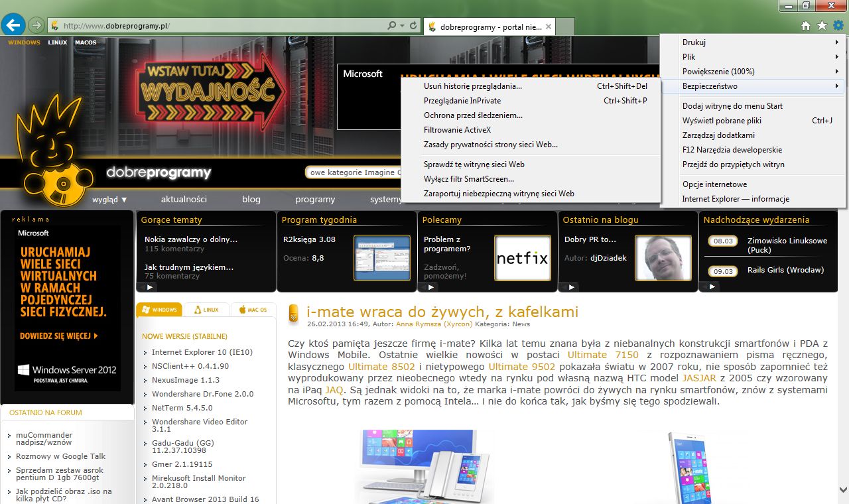Click the WINDOWS platform link at page top
Image resolution: width=849 pixels, height=504 pixels.
point(24,42)
